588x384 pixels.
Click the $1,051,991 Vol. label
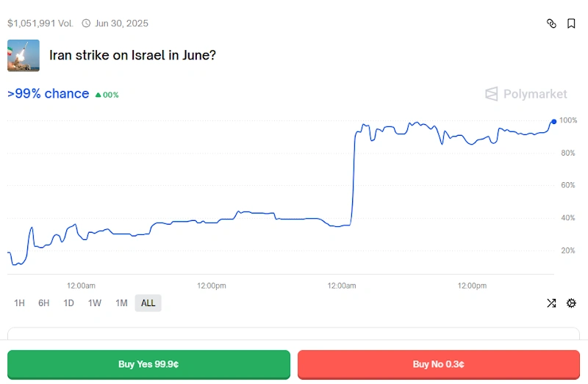pyautogui.click(x=40, y=23)
